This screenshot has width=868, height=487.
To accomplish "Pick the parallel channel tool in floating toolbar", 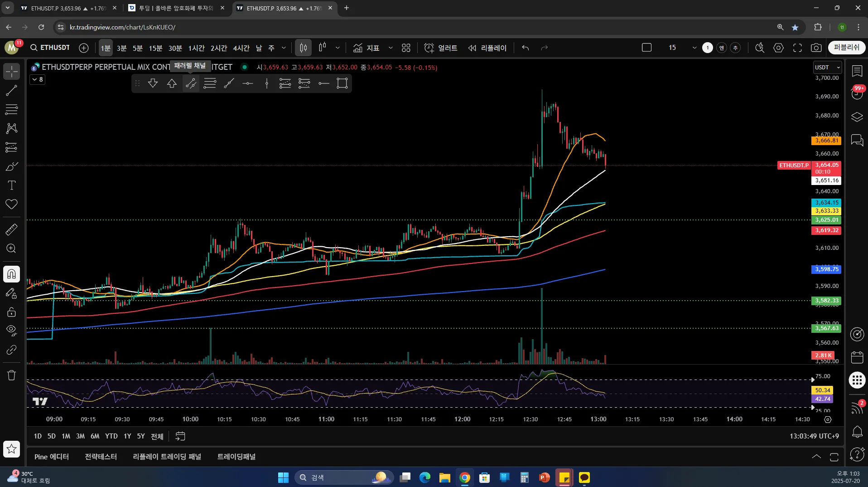I will pyautogui.click(x=191, y=83).
